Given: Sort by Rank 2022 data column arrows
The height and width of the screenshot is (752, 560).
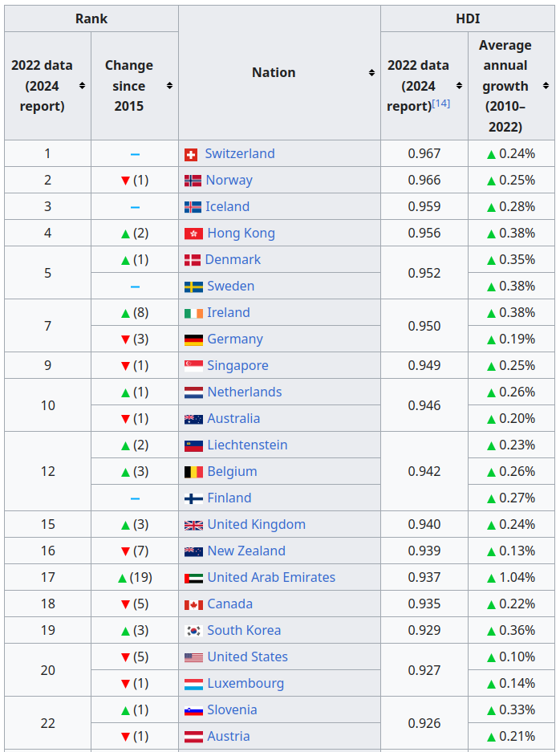Looking at the screenshot, I should [x=82, y=85].
